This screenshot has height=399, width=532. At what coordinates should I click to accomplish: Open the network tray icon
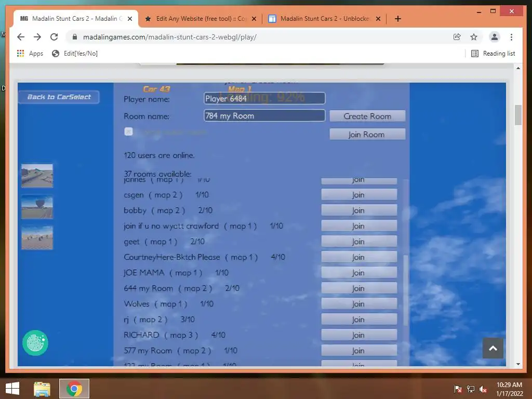coord(471,389)
